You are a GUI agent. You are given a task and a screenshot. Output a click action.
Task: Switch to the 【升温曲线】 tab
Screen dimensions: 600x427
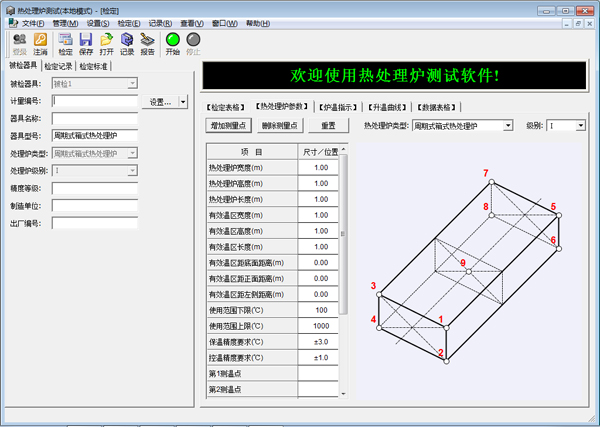(x=389, y=106)
